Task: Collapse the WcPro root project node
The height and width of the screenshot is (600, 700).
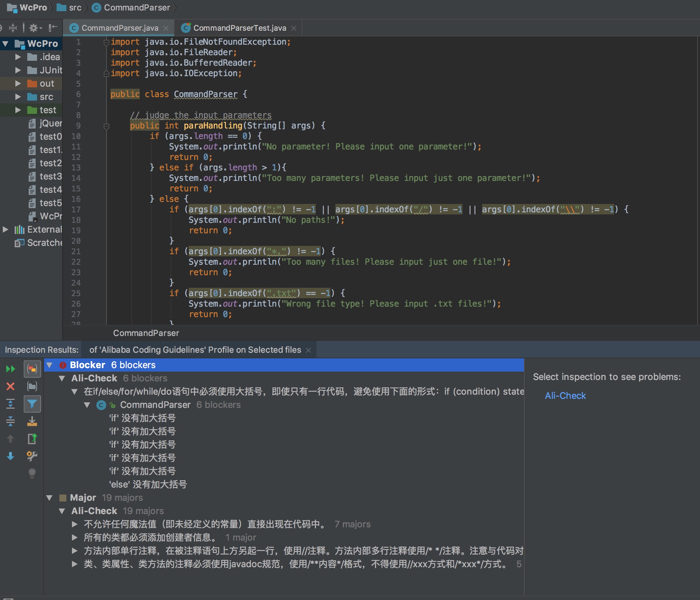Action: [6, 44]
